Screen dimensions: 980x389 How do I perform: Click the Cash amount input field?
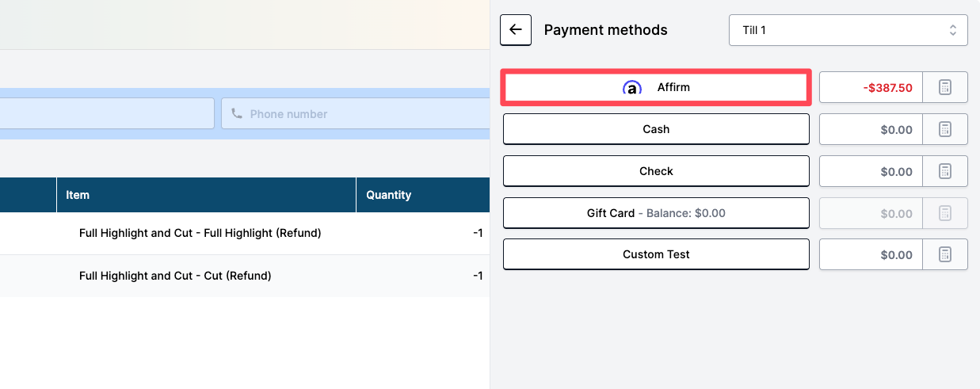[871, 129]
